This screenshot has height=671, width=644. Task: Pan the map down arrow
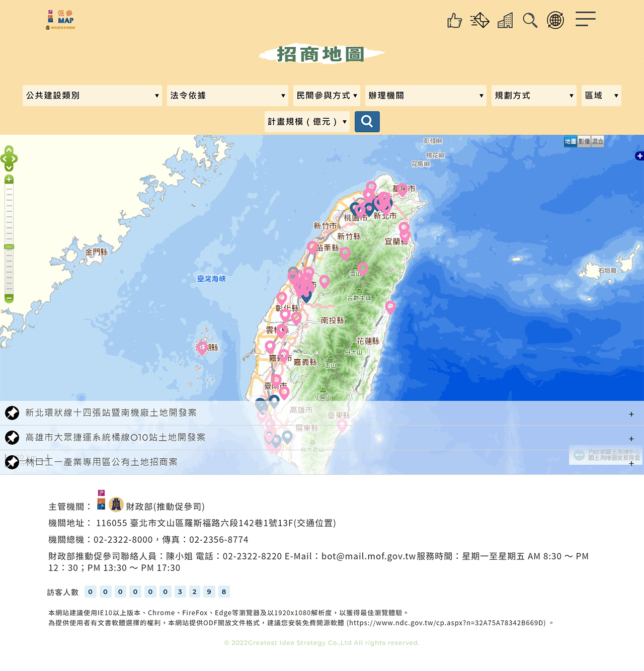(x=9, y=168)
